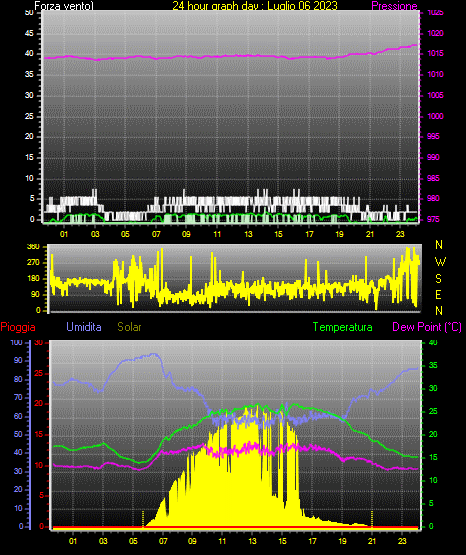466x555 pixels.
Task: Click hour 07 on the bottom graph axis
Action: (163, 541)
